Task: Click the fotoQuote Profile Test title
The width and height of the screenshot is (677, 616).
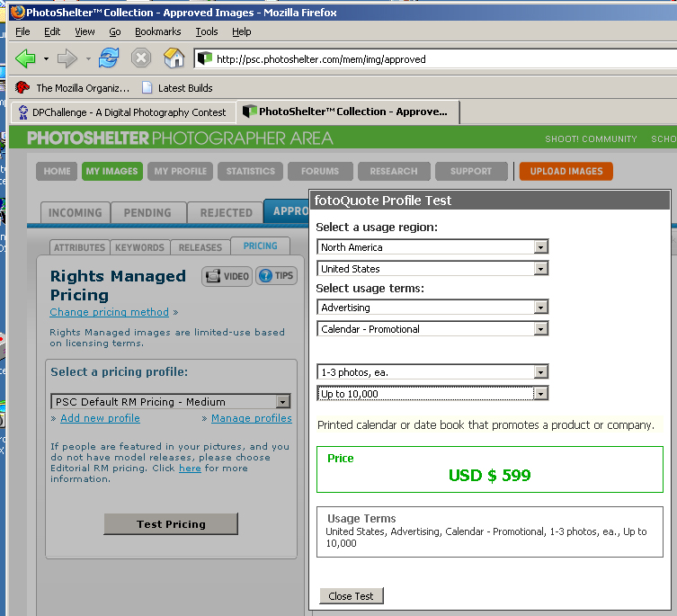Action: (x=382, y=201)
